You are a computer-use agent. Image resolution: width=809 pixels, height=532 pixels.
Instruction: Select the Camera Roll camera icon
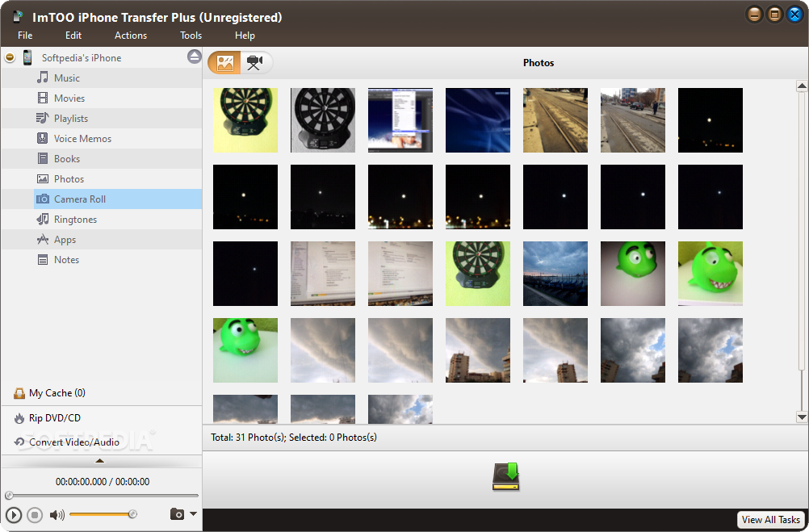[43, 199]
